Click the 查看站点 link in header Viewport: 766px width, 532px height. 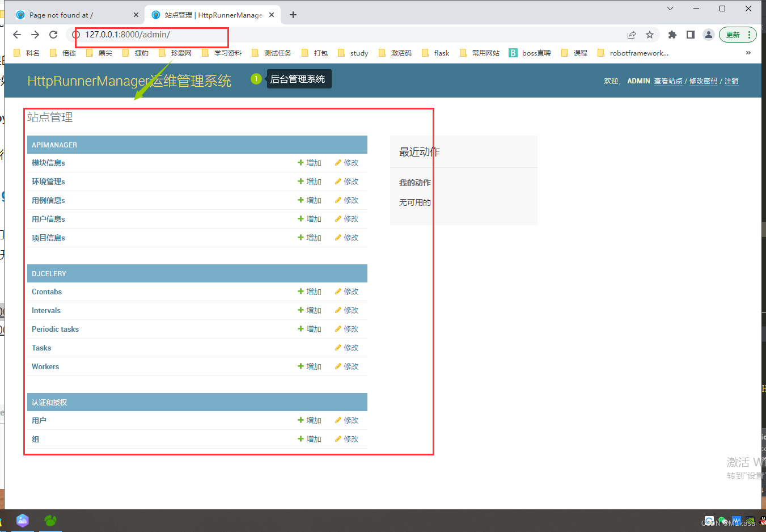tap(668, 81)
